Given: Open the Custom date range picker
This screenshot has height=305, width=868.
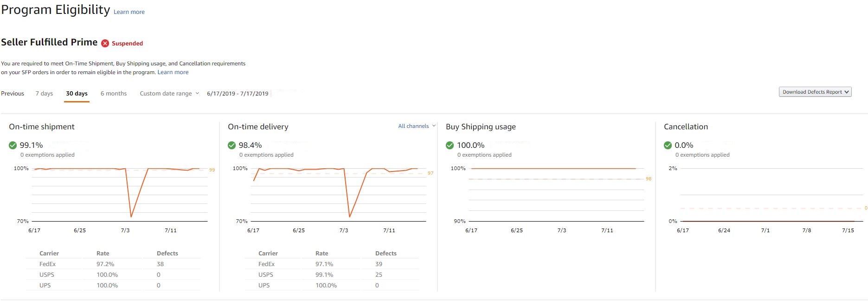Looking at the screenshot, I should click(166, 93).
